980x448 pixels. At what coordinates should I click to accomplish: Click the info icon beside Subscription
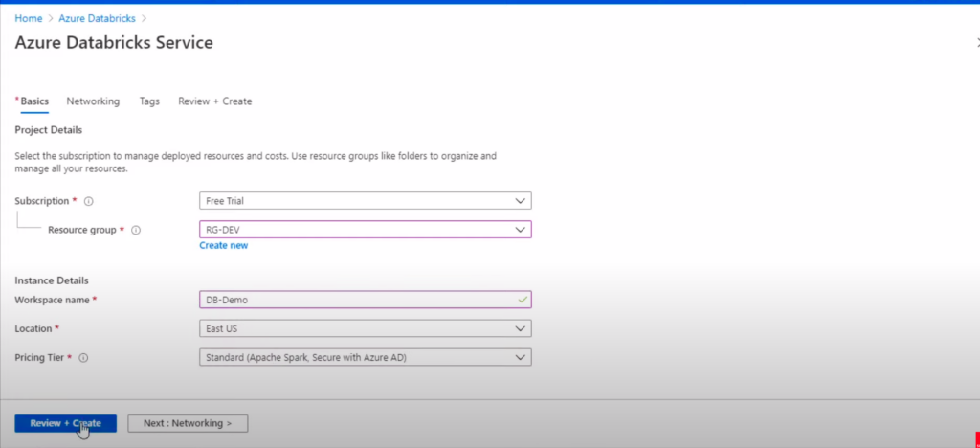(89, 202)
